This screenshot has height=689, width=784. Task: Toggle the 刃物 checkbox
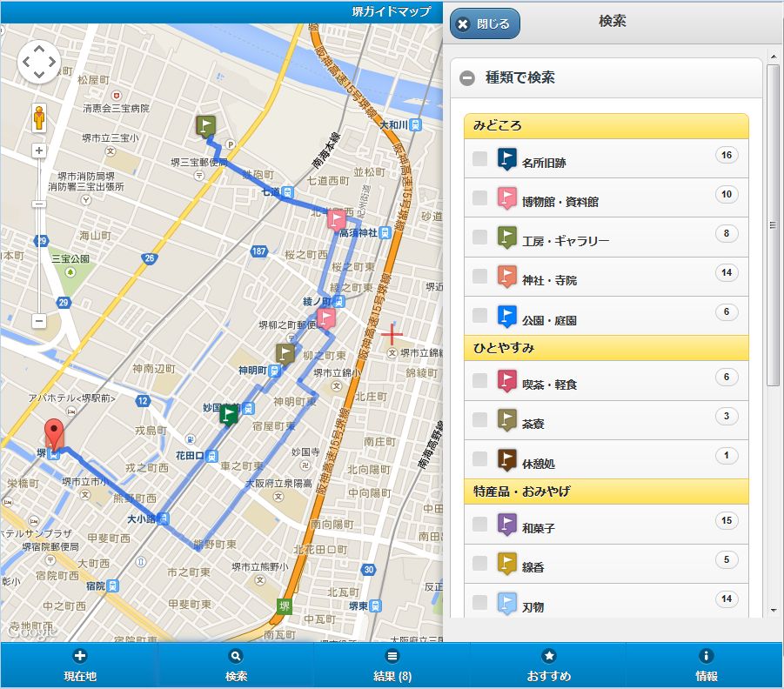pos(479,602)
